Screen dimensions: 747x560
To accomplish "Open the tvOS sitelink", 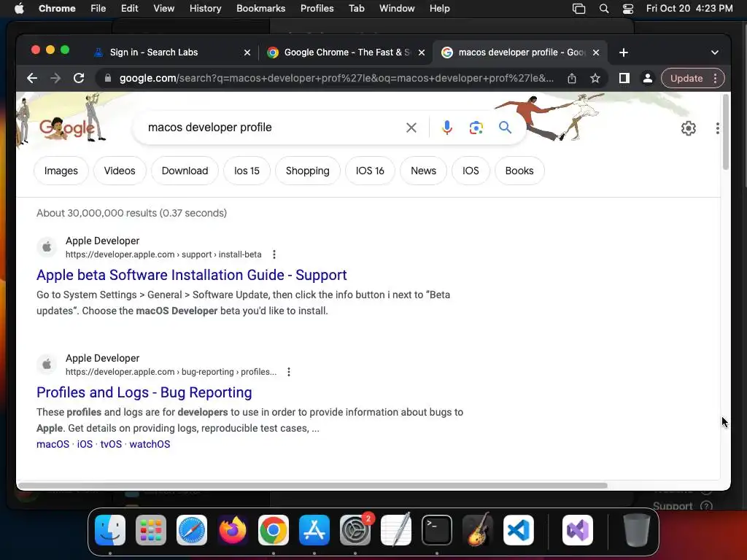I will (111, 444).
